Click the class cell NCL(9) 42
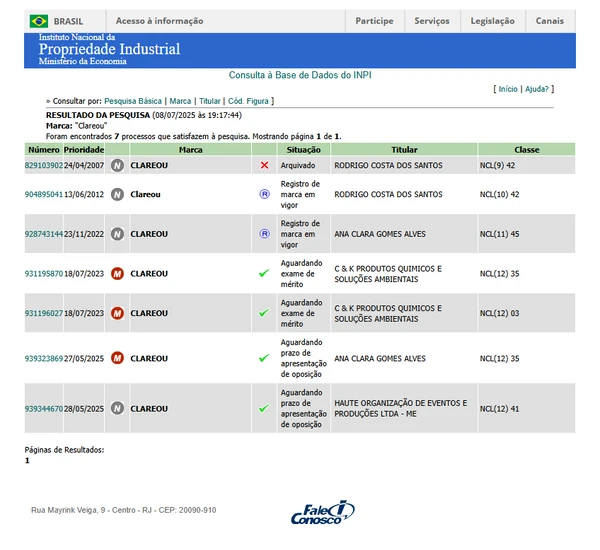The height and width of the screenshot is (550, 600). click(x=497, y=165)
